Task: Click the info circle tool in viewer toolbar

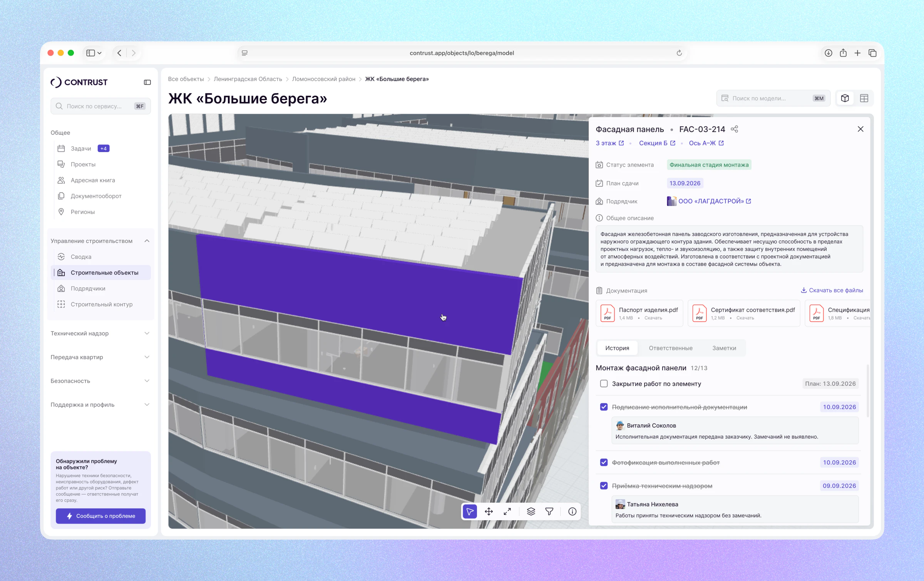Action: (572, 511)
